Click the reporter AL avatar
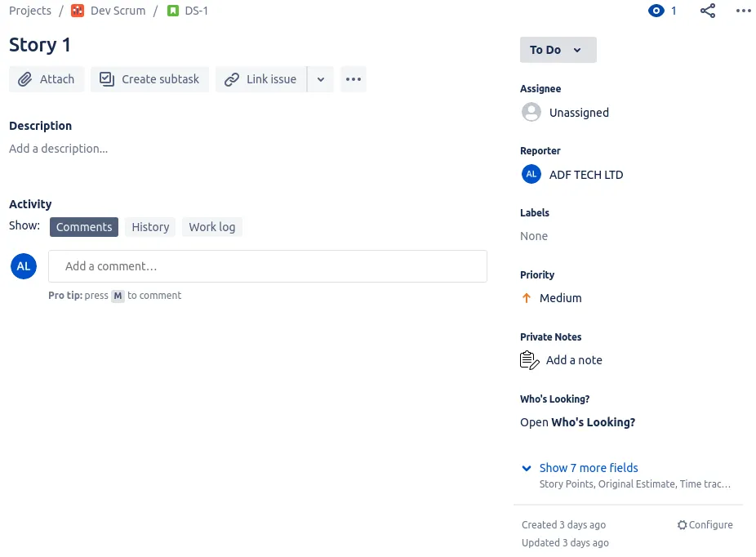This screenshot has height=557, width=756. (531, 174)
